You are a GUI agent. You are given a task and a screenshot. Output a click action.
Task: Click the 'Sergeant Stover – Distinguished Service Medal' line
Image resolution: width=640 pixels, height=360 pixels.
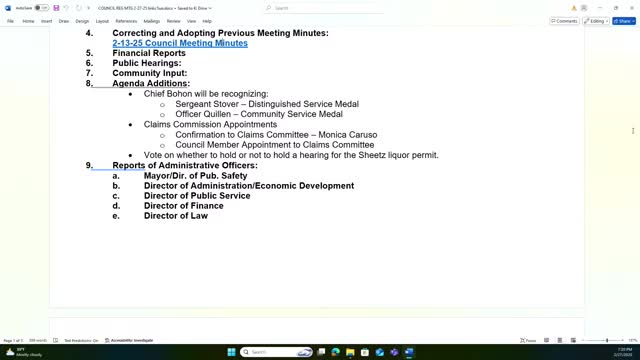click(267, 104)
